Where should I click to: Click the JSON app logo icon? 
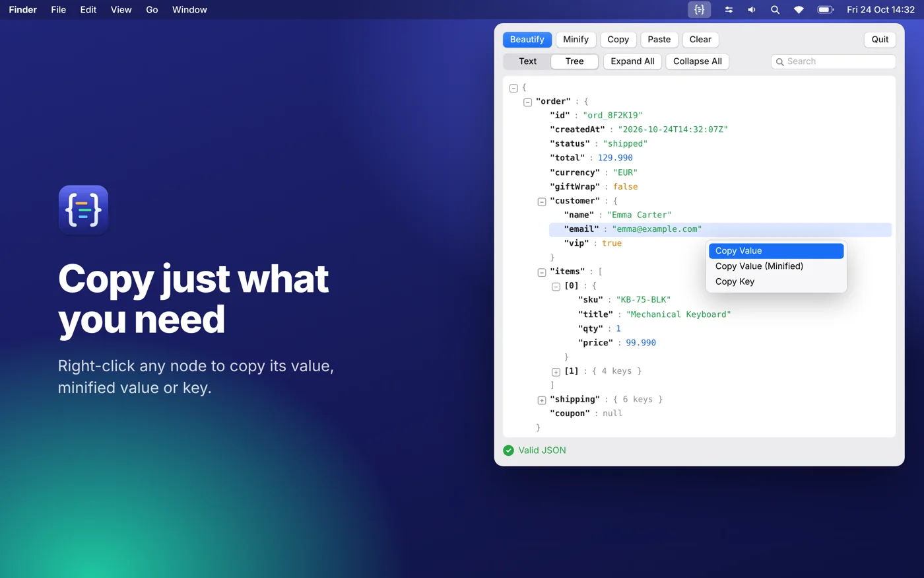click(83, 210)
